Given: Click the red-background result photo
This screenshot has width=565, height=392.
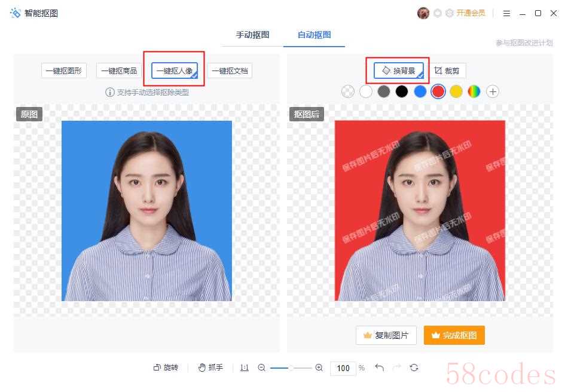Looking at the screenshot, I should pyautogui.click(x=420, y=211).
